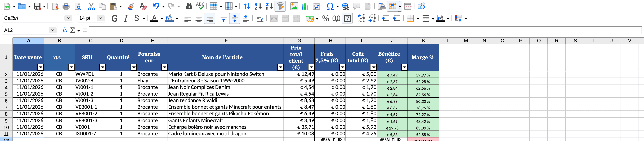
Task: Insert a chart using the toolbar icon
Action: [x=305, y=6]
